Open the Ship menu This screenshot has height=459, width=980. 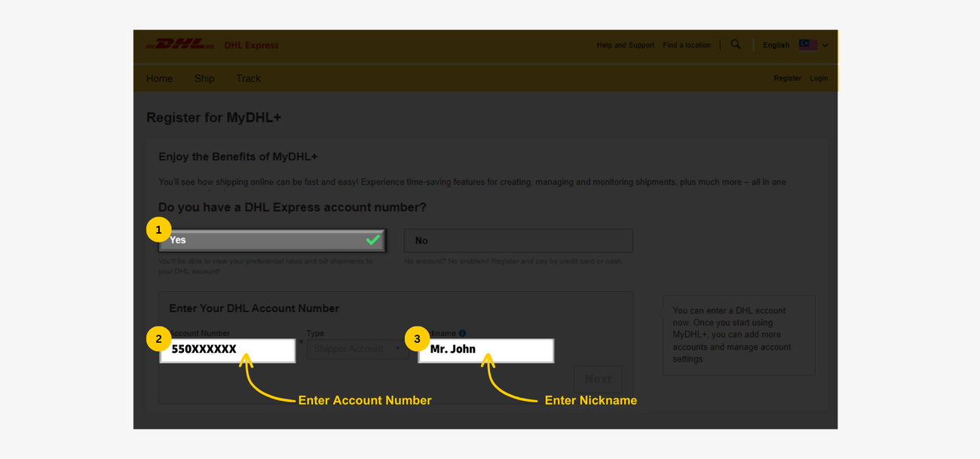coord(204,78)
